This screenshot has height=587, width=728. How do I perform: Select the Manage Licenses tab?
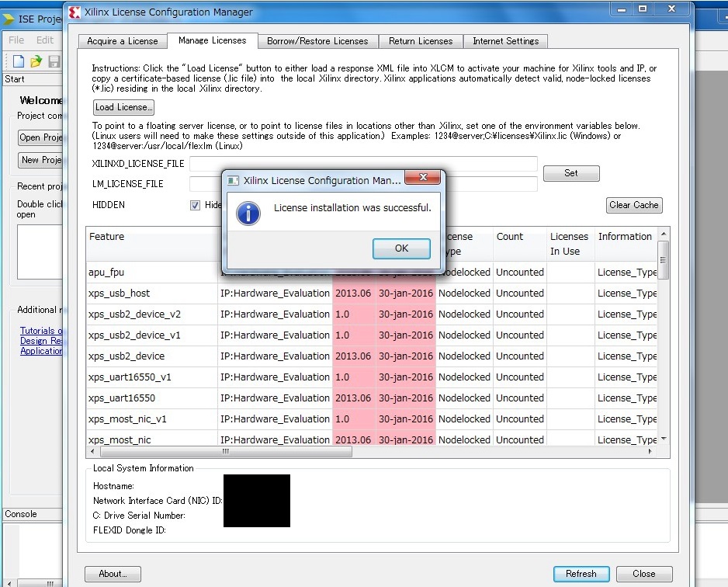(212, 40)
